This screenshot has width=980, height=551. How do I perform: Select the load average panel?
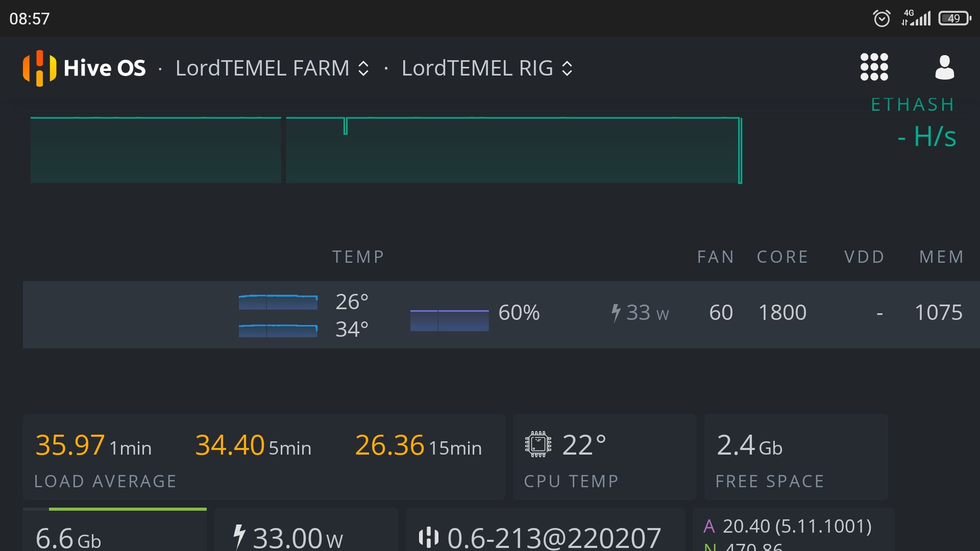click(263, 457)
